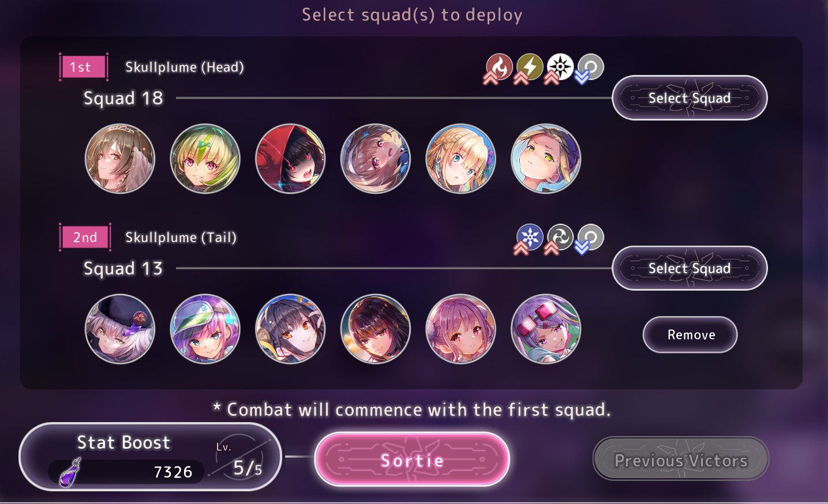828x504 pixels.
Task: Click the 1st squad order badge
Action: 84,67
